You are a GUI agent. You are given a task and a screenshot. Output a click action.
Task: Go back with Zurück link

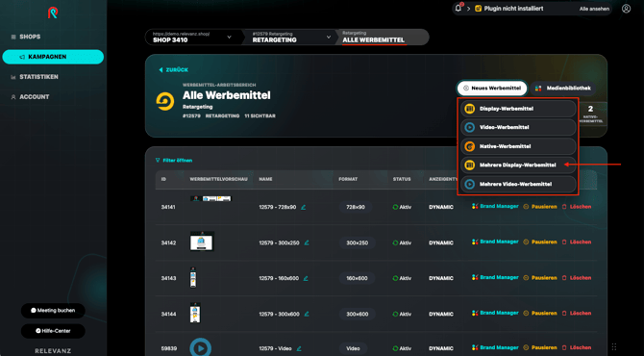173,70
